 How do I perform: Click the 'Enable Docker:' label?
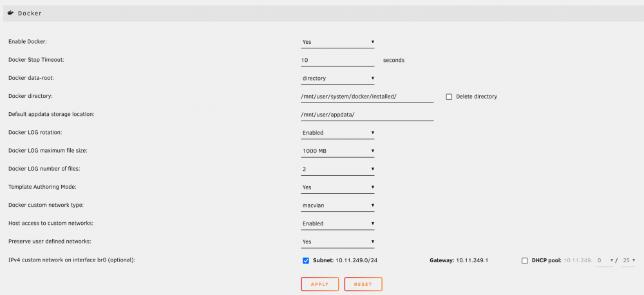click(x=28, y=42)
